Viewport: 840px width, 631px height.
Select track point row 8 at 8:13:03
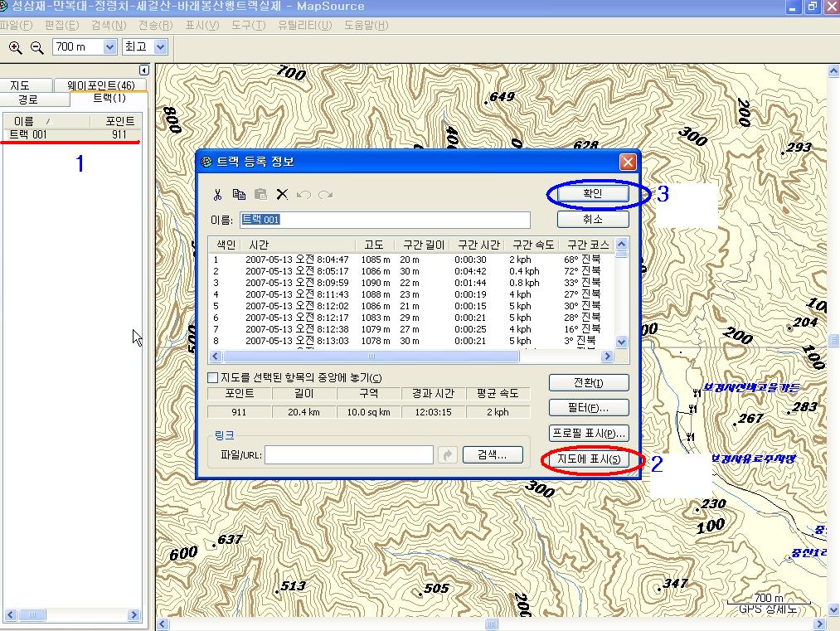coord(411,341)
